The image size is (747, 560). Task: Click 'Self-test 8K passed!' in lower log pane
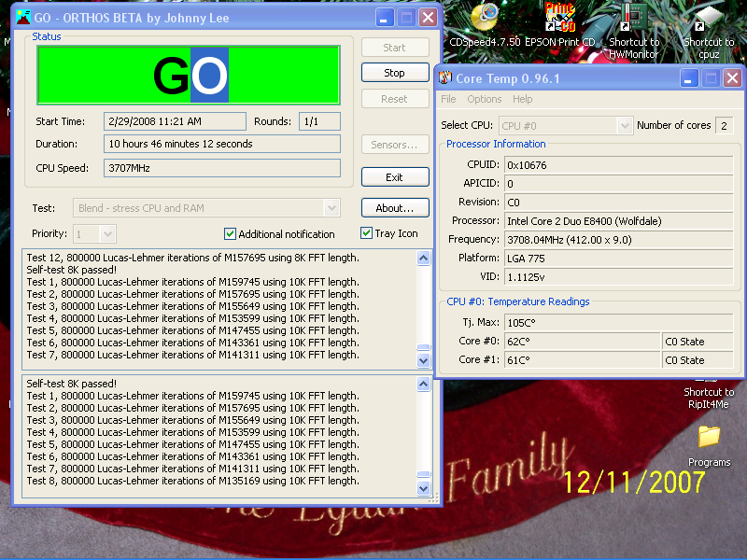click(x=72, y=384)
